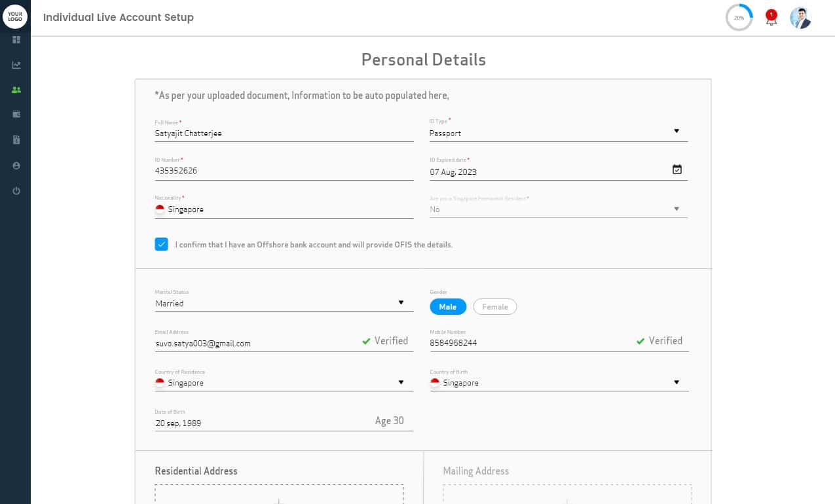Image resolution: width=835 pixels, height=504 pixels.
Task: Open the documents sidebar icon
Action: click(16, 139)
